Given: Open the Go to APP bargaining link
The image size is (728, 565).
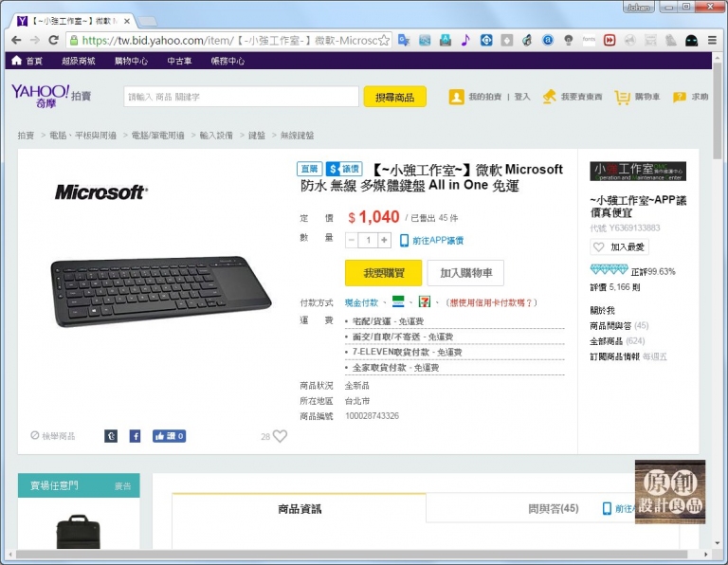Looking at the screenshot, I should 431,241.
